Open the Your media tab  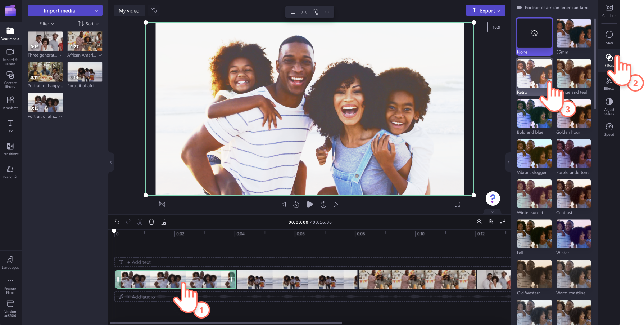(x=10, y=34)
